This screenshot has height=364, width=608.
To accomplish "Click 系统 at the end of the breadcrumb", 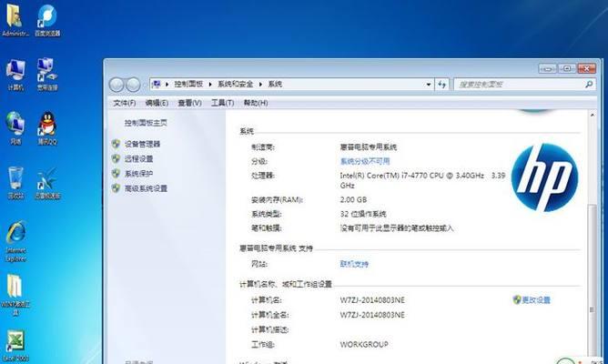I will 275,84.
